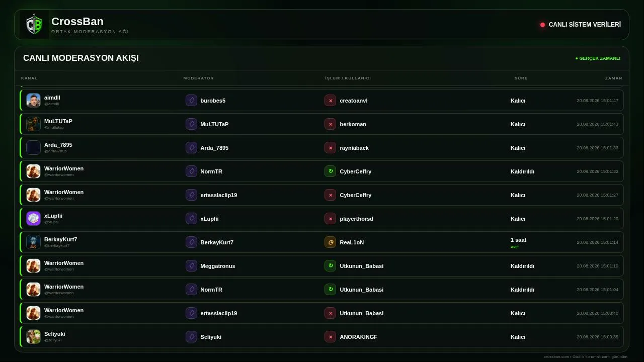The height and width of the screenshot is (362, 644).
Task: Open the crossban.com footer link
Action: click(x=556, y=356)
